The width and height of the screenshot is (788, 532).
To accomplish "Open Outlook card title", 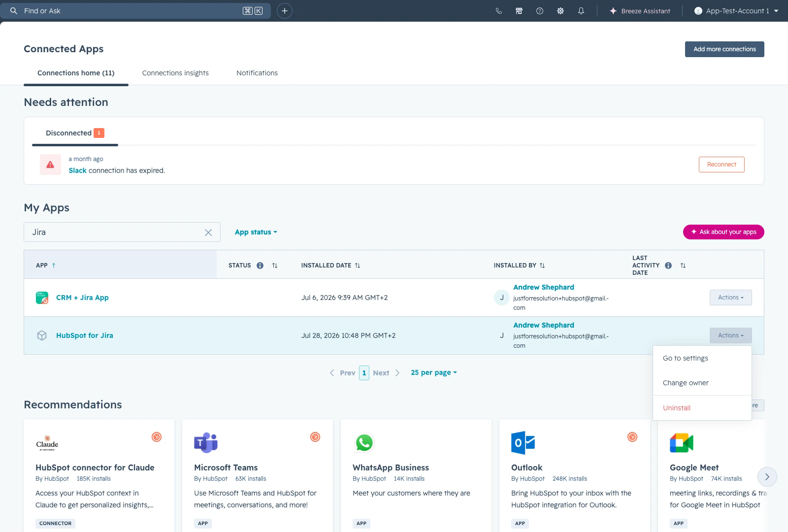I will click(527, 467).
